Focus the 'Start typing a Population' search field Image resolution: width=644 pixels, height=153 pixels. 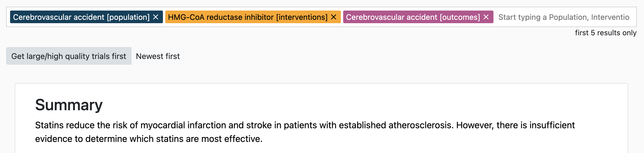point(564,17)
